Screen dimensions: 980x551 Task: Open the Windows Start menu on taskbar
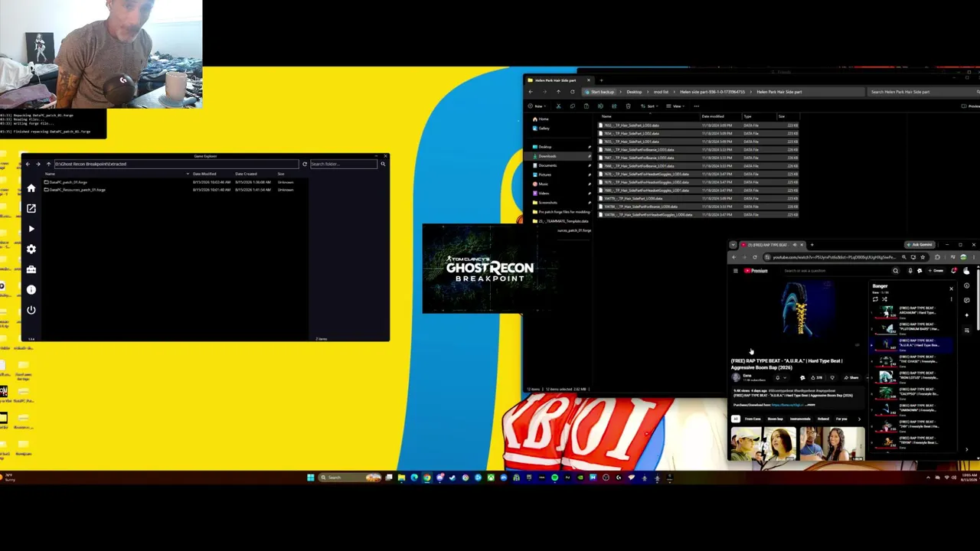[310, 478]
